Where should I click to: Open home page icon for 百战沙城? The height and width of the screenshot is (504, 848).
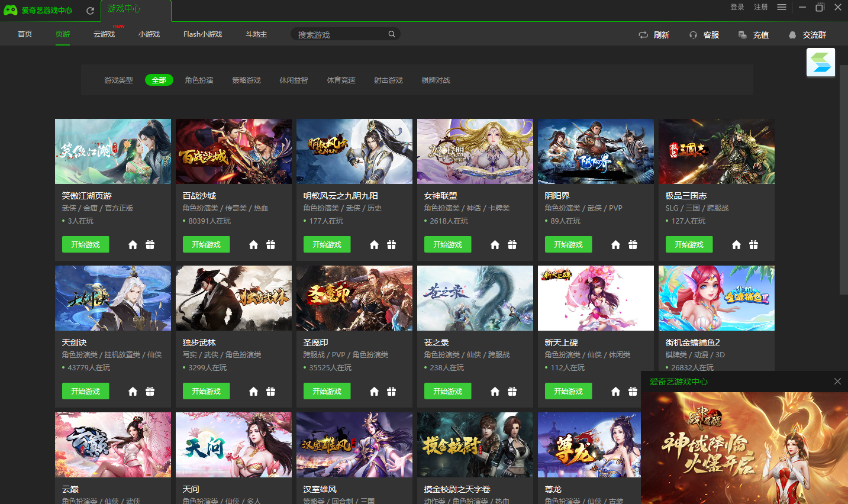(253, 244)
